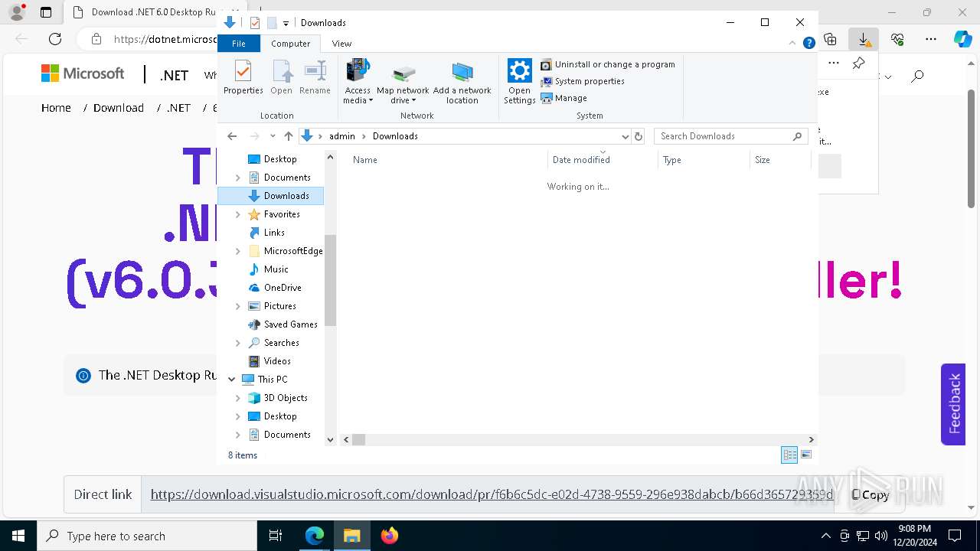
Task: Switch to the View ribbon tab
Action: click(x=341, y=44)
